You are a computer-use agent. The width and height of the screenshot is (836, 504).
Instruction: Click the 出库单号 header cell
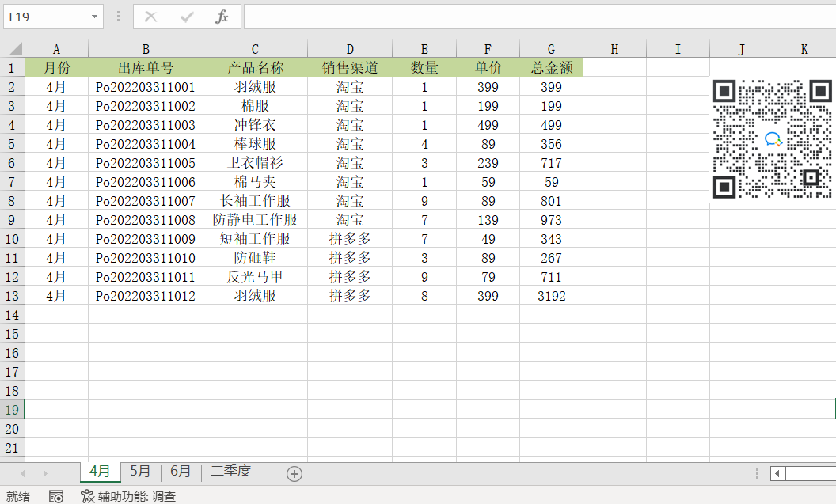click(x=146, y=68)
